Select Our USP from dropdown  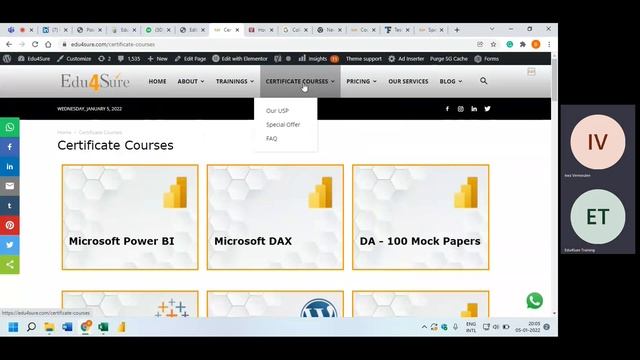click(x=277, y=111)
